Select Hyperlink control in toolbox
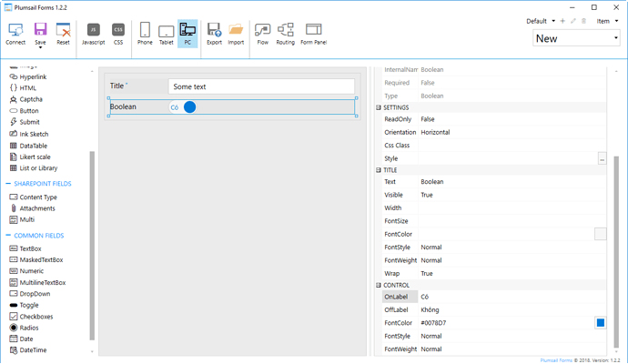Viewport: 628px width, 364px height. click(x=28, y=76)
